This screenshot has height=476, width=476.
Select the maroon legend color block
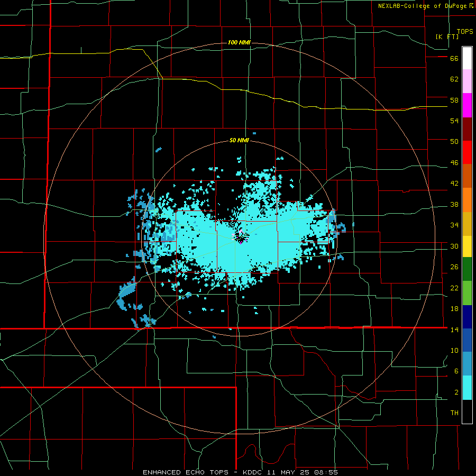[x=467, y=129]
